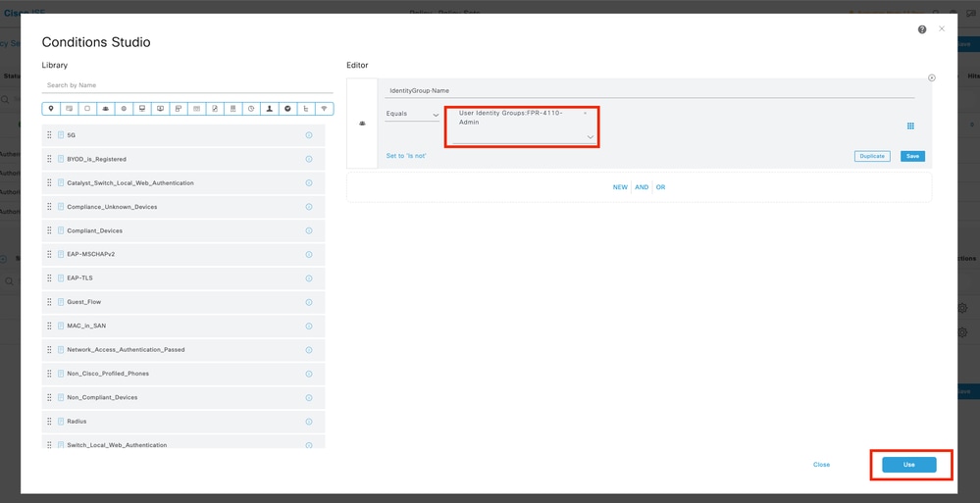Screen dimensions: 980x503
Task: Click the help question mark icon
Action: point(922,29)
